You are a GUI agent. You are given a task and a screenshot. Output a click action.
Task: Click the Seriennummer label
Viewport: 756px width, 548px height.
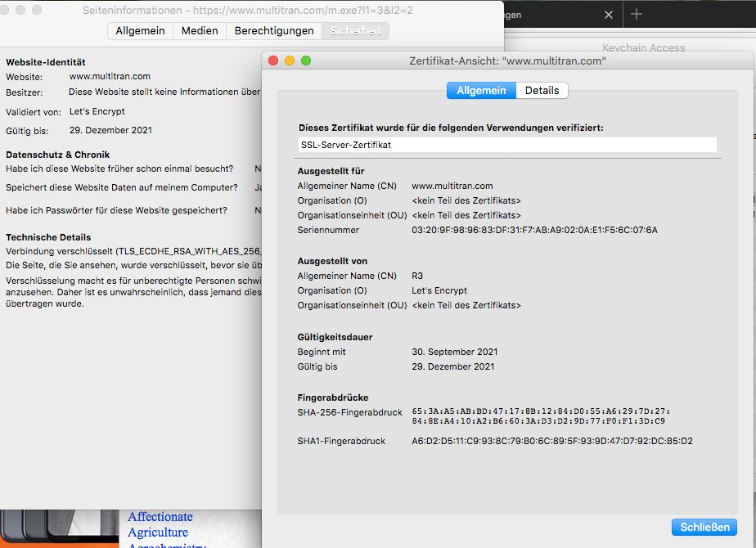tap(328, 230)
